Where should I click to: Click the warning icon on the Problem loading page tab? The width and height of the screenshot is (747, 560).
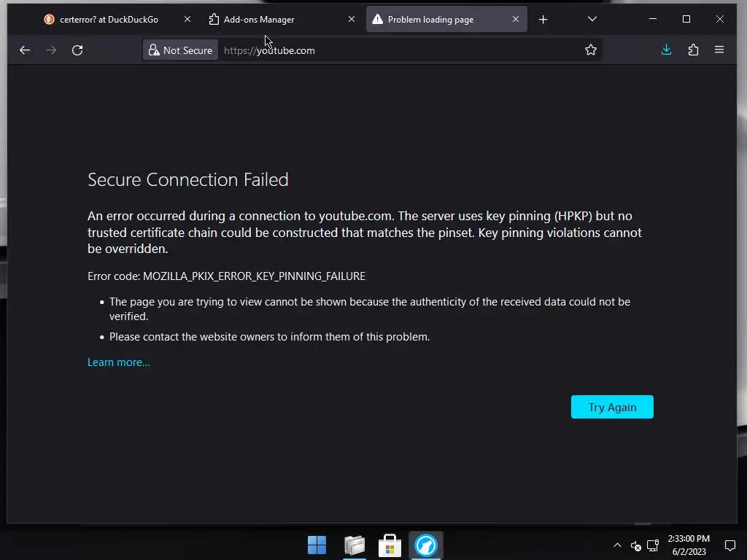click(377, 19)
